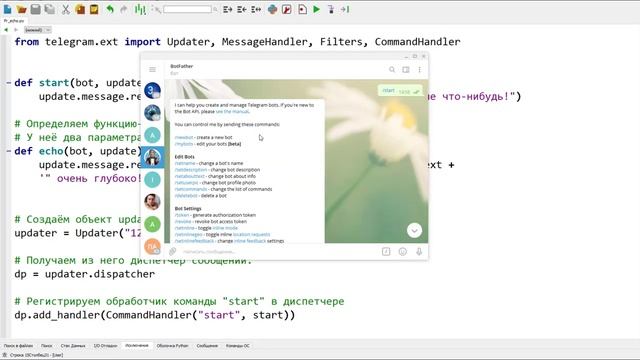
Task: Open the BotFather chat three-dot menu
Action: pyautogui.click(x=420, y=70)
